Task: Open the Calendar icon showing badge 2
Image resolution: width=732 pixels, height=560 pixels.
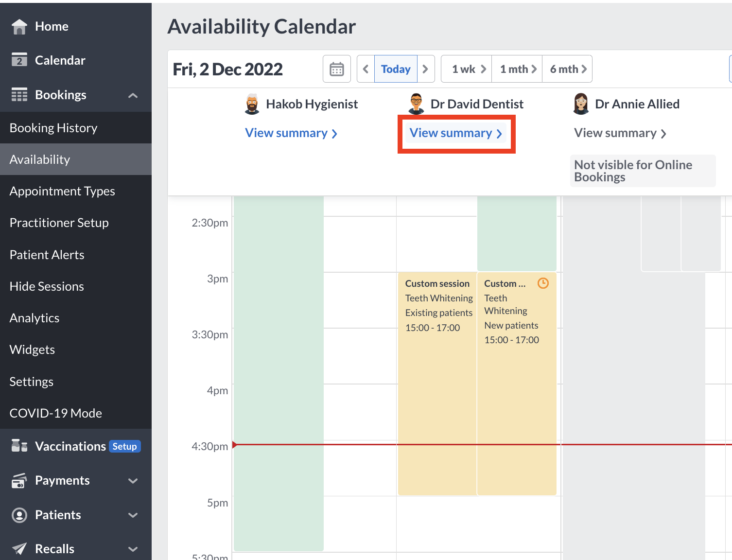Action: 19,60
